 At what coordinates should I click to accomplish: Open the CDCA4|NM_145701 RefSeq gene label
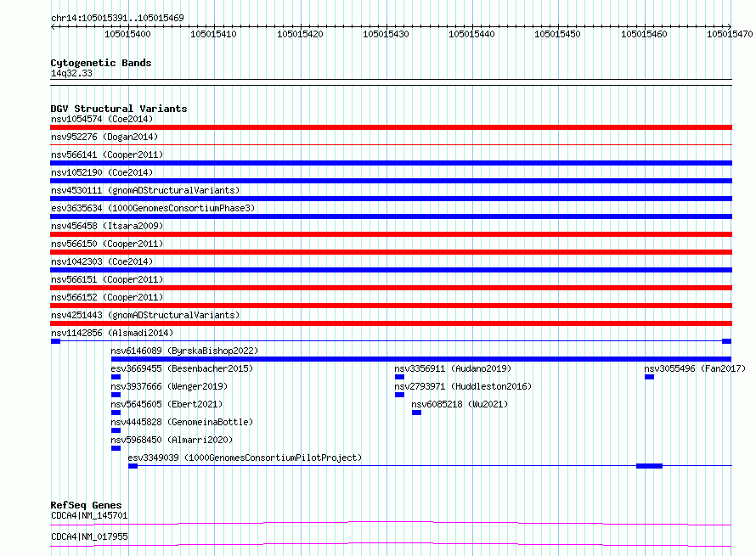click(x=89, y=515)
